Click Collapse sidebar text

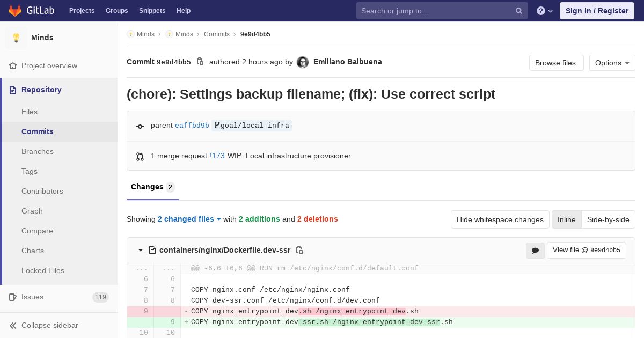click(50, 326)
